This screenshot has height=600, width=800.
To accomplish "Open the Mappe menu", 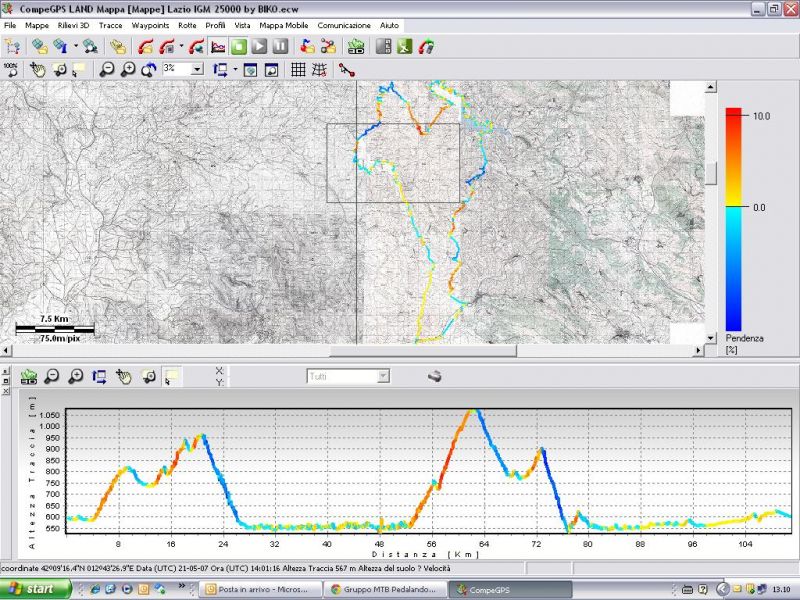I will (x=37, y=25).
